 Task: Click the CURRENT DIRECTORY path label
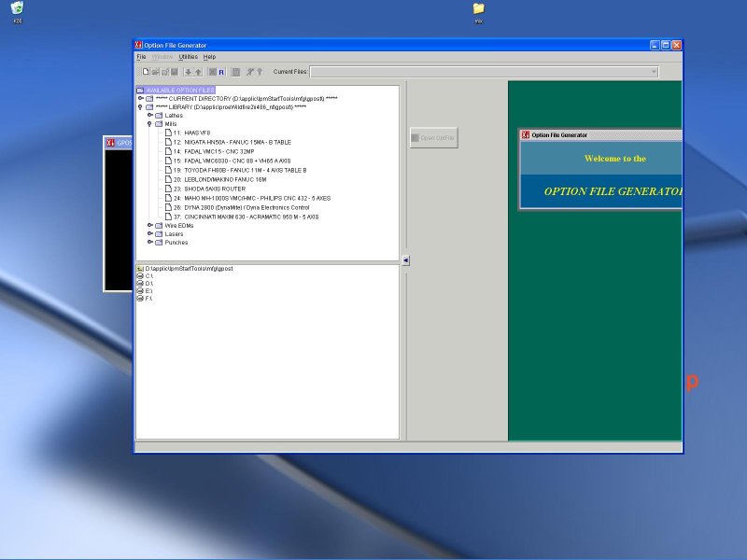point(247,99)
